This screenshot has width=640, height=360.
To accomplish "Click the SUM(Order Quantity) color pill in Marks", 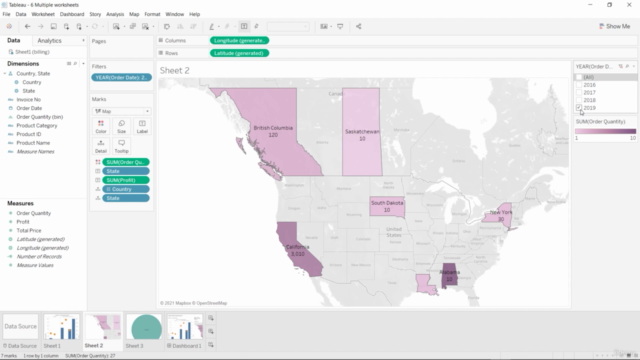I will coord(126,162).
